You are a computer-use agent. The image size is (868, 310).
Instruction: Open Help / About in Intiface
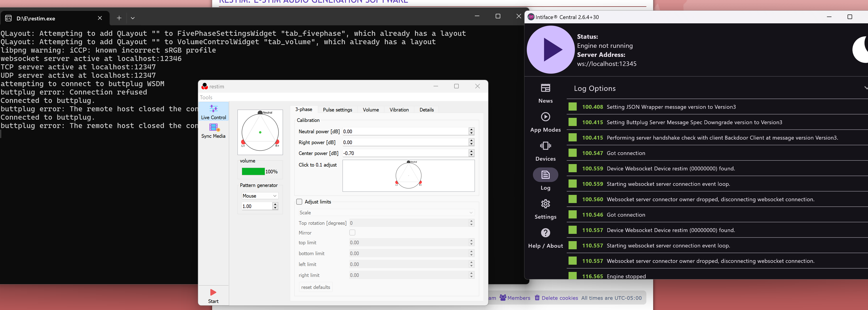tap(546, 238)
